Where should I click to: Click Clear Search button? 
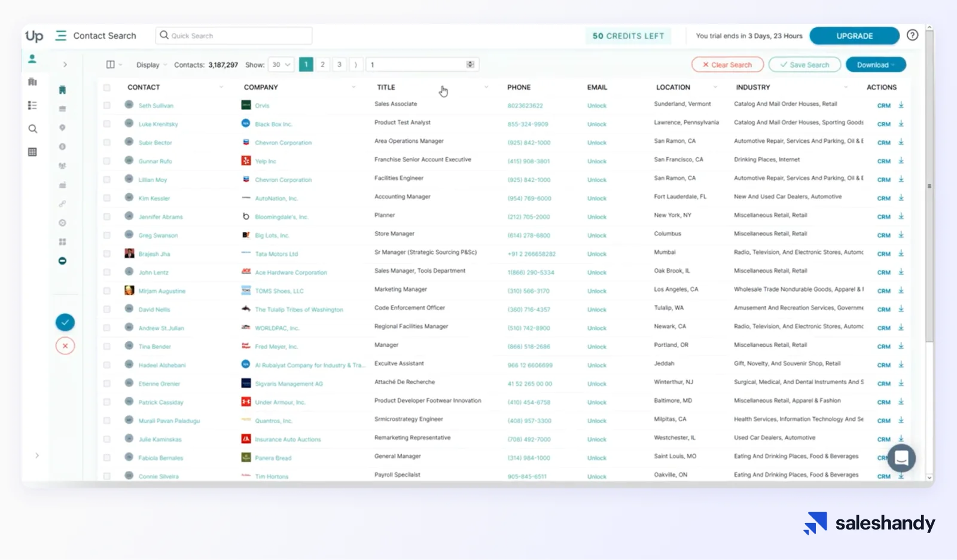[727, 65]
